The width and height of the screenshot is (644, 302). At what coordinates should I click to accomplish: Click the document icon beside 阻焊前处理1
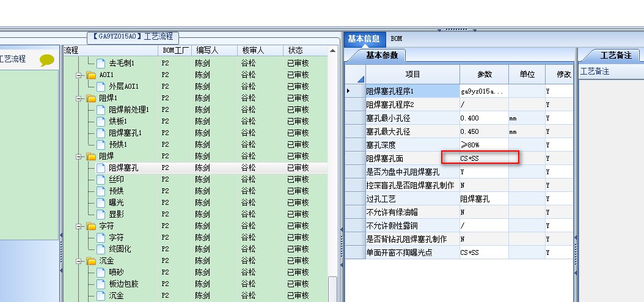point(101,109)
